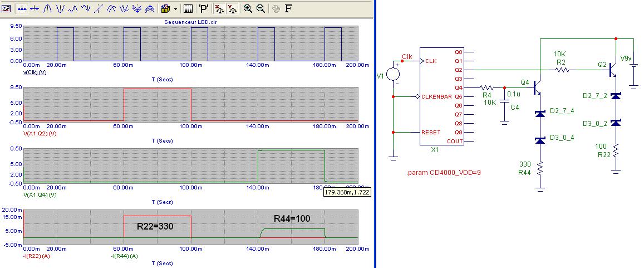Click the cursor readout '179.368m,1.722'

tap(347, 192)
